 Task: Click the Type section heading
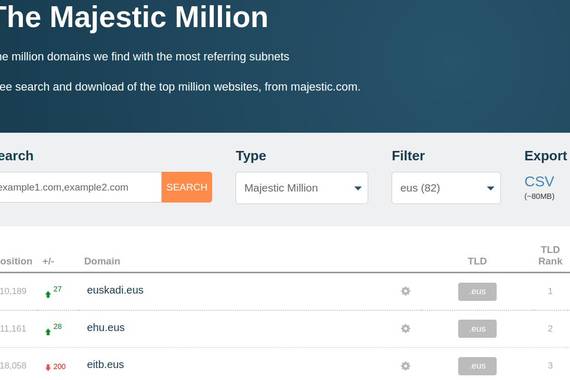[x=251, y=156]
